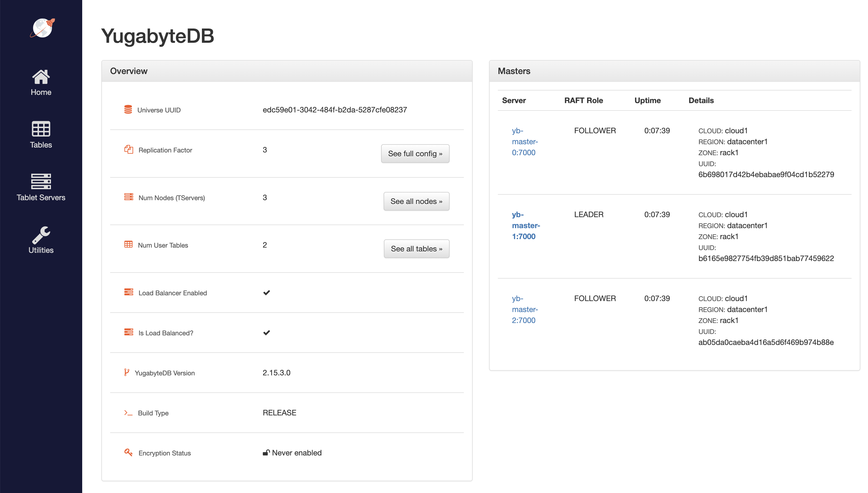Click the table grid icon beside Num User Tables
Screen dimensions: 868x493
pyautogui.click(x=129, y=244)
